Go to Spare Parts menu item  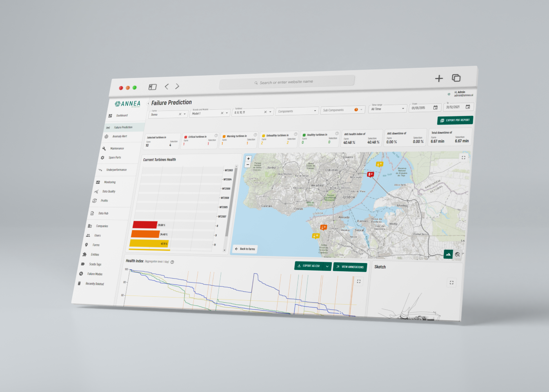click(115, 158)
